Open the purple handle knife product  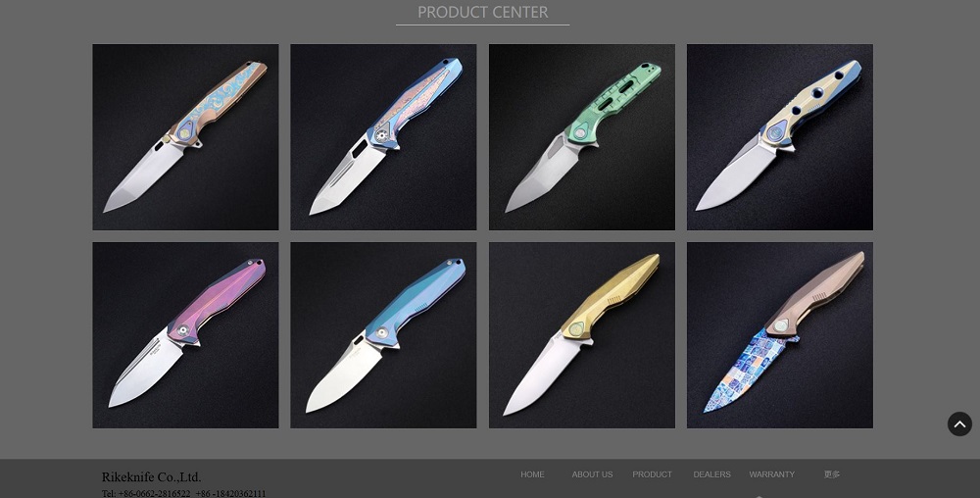[185, 335]
